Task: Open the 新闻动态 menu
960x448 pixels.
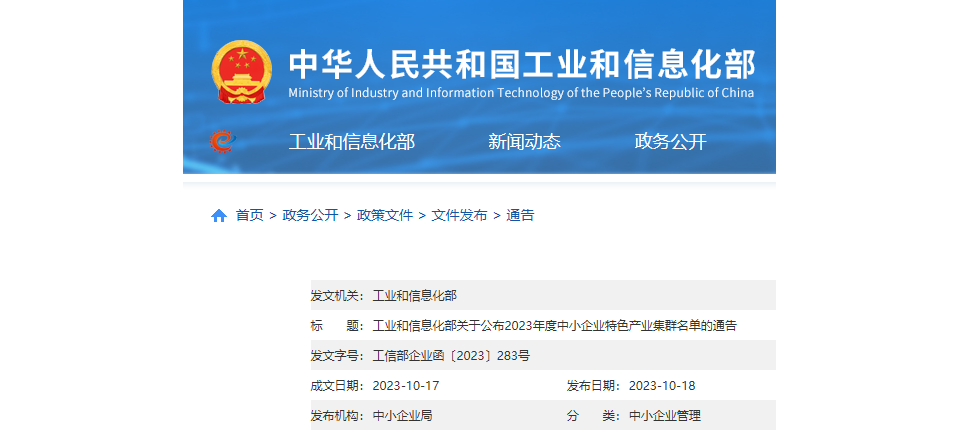Action: coord(524,142)
